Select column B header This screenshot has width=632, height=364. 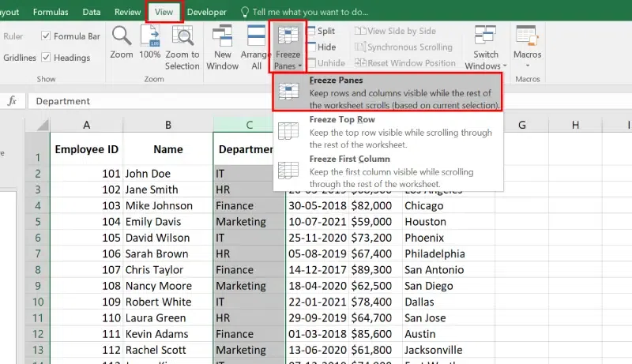(168, 126)
